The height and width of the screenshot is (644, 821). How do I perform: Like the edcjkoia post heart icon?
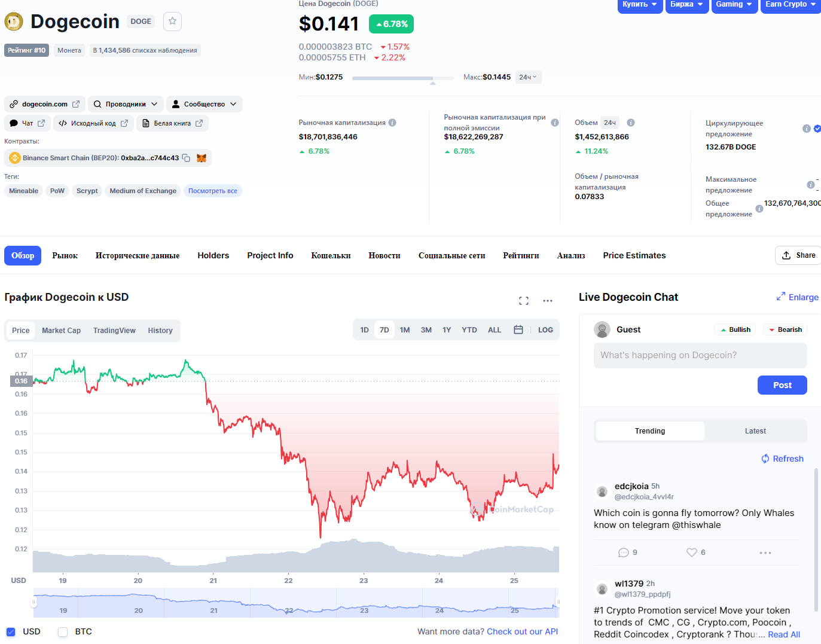click(692, 553)
